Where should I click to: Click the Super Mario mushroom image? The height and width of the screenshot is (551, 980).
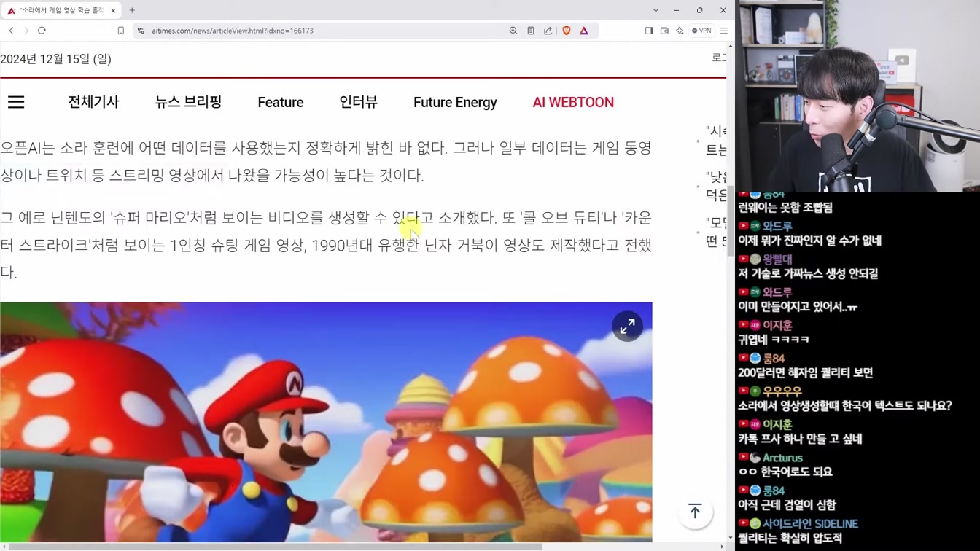(326, 422)
